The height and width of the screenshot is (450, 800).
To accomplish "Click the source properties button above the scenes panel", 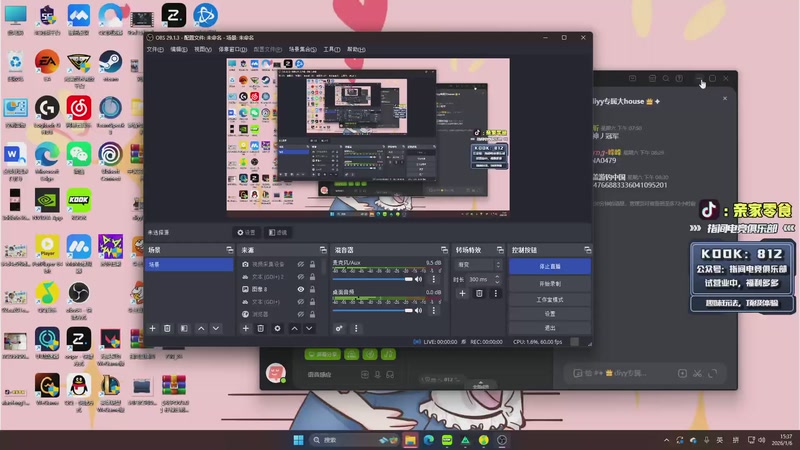I will pyautogui.click(x=246, y=233).
